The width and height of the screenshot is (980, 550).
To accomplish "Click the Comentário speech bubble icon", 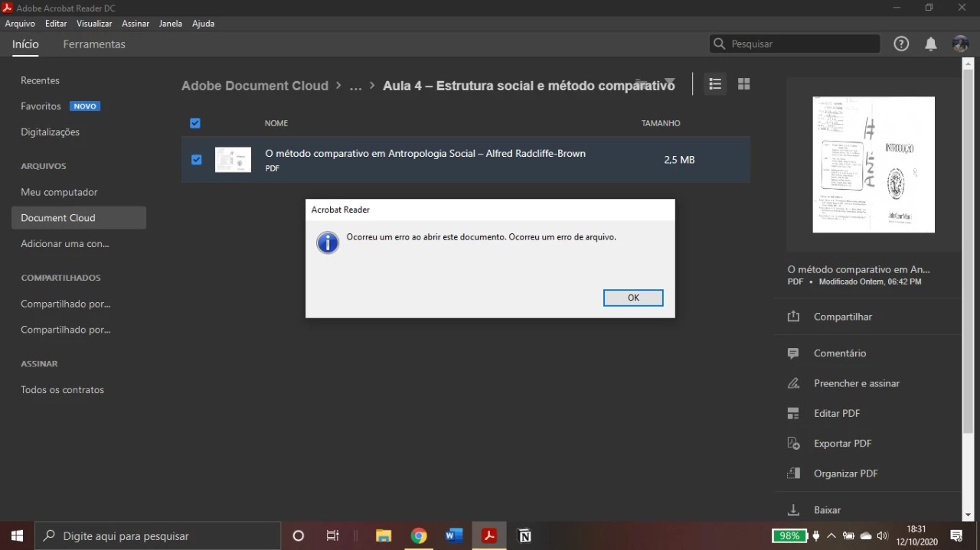I will tap(793, 353).
